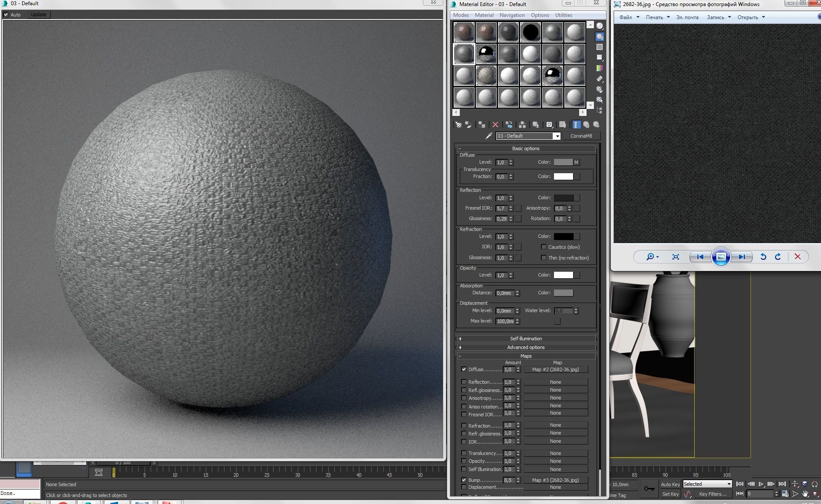Click the Pan View hand icon

(805, 494)
